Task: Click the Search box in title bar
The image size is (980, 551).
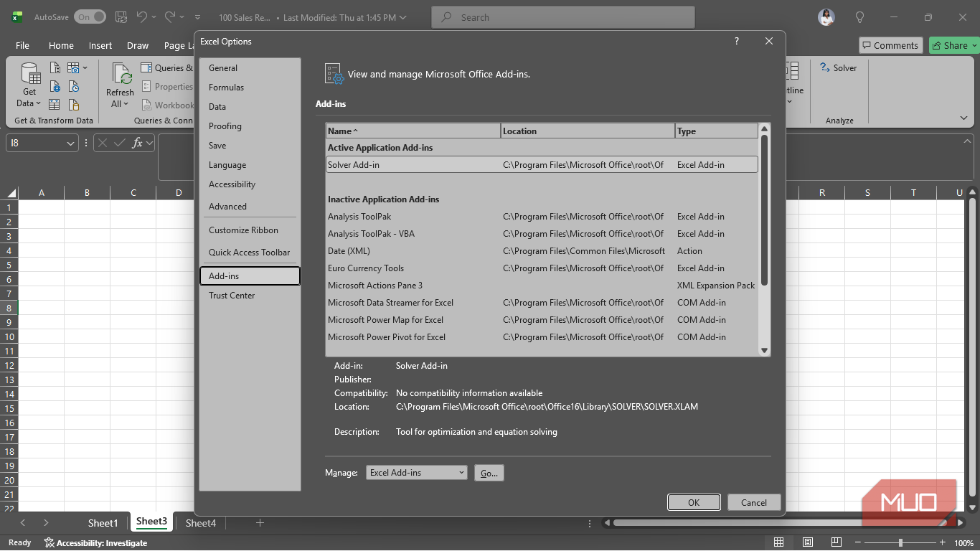Action: click(x=563, y=17)
